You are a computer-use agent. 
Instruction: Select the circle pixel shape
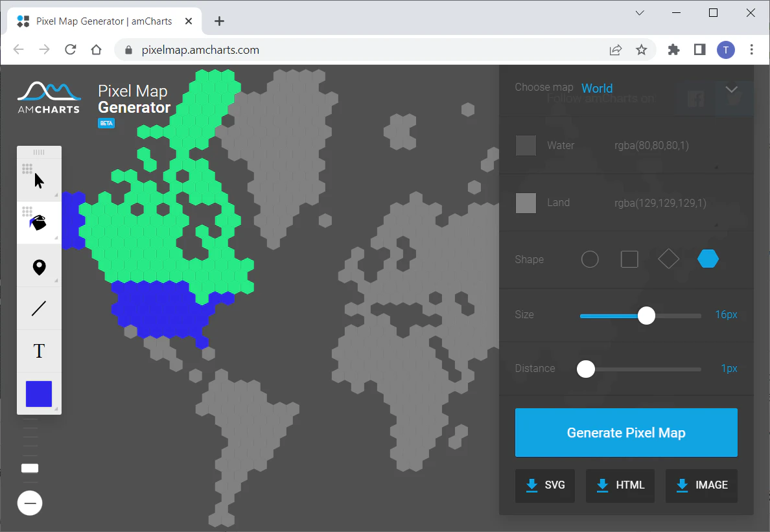(590, 259)
